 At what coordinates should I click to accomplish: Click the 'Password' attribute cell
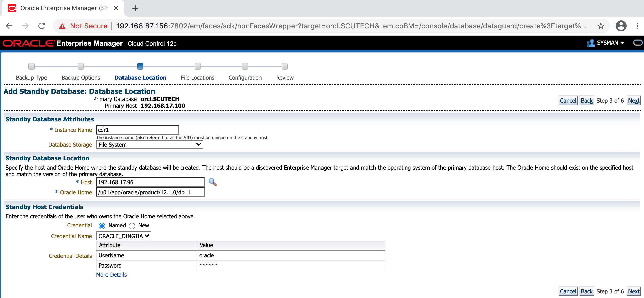146,266
